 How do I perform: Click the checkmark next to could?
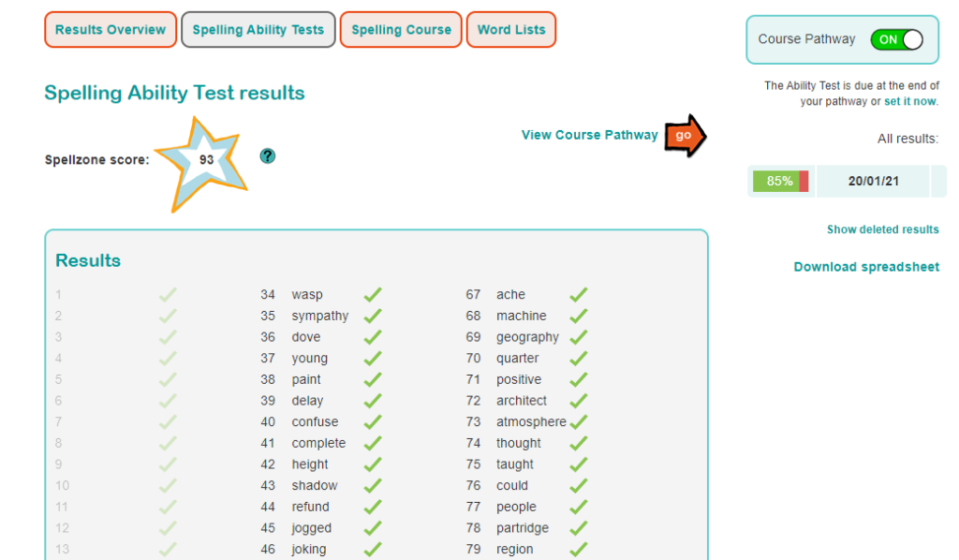(x=578, y=485)
